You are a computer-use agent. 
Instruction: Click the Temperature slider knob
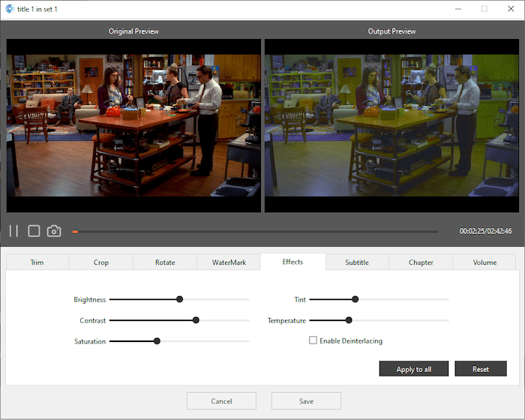pos(349,320)
